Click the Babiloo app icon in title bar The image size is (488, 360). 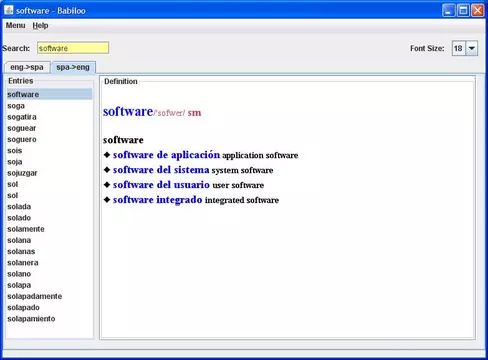pyautogui.click(x=9, y=10)
